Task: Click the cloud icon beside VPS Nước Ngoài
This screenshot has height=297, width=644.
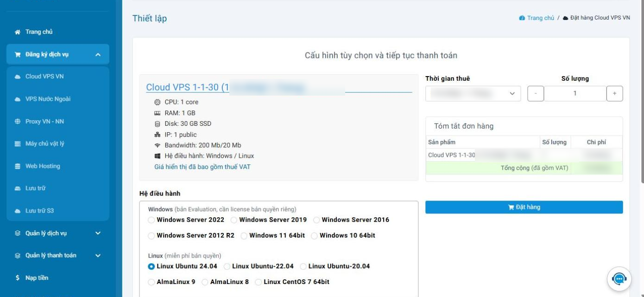Action: coord(18,99)
